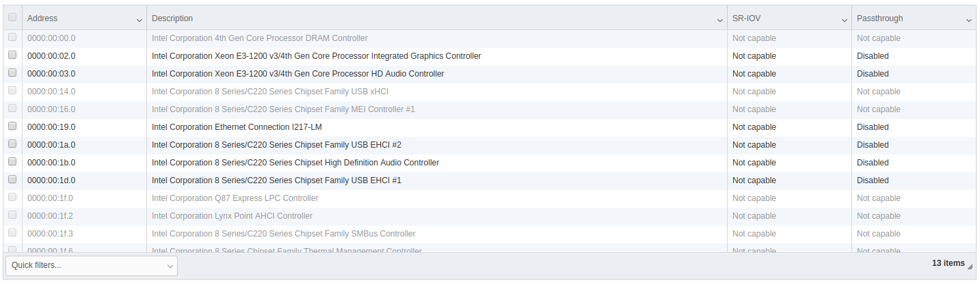Click the Disabled passthrough cell for 0000:00:19.0
980x283 pixels.
pyautogui.click(x=873, y=127)
